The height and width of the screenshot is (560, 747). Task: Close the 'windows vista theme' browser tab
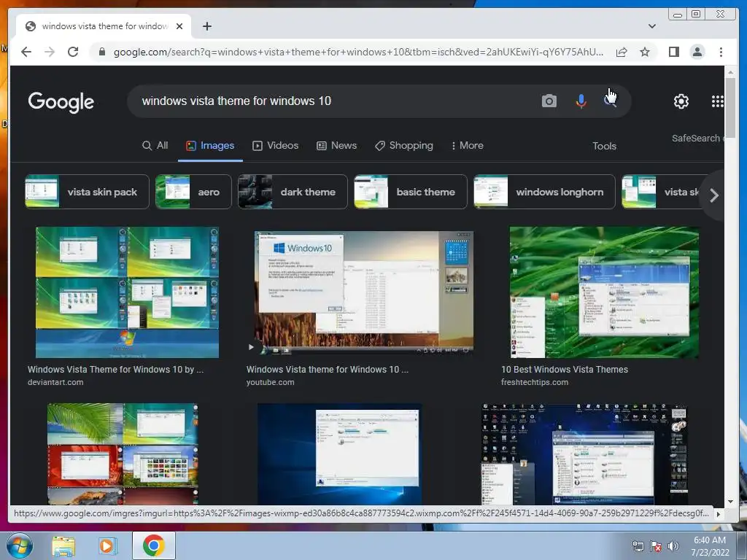point(179,26)
